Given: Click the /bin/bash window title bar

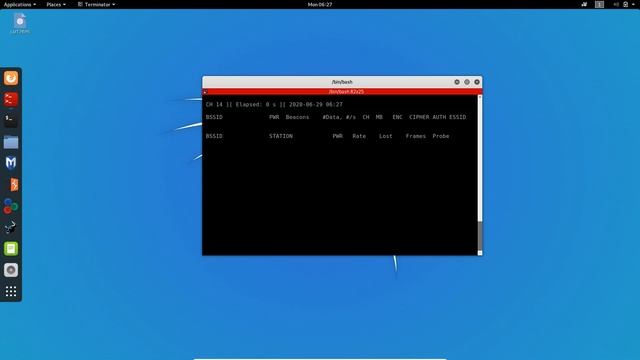Looking at the screenshot, I should click(x=342, y=82).
